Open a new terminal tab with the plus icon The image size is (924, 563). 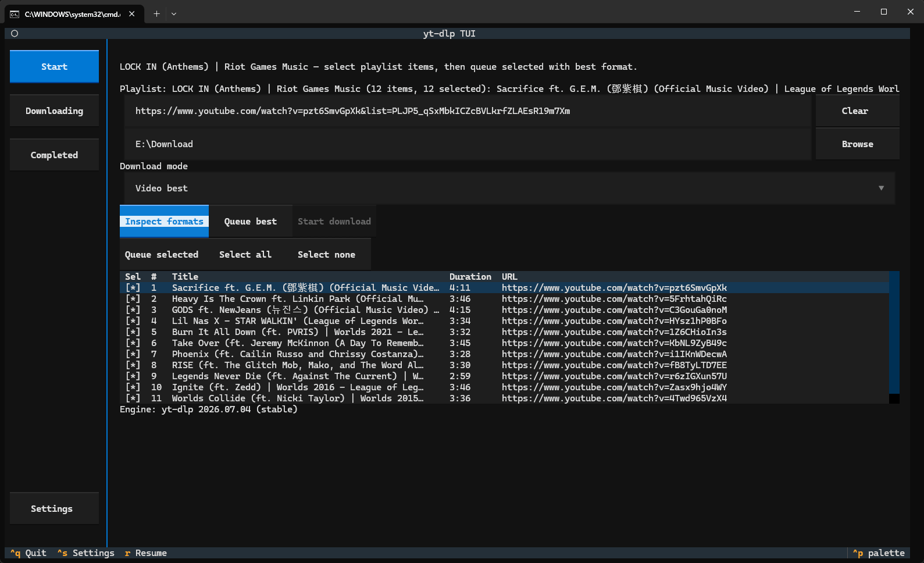156,14
